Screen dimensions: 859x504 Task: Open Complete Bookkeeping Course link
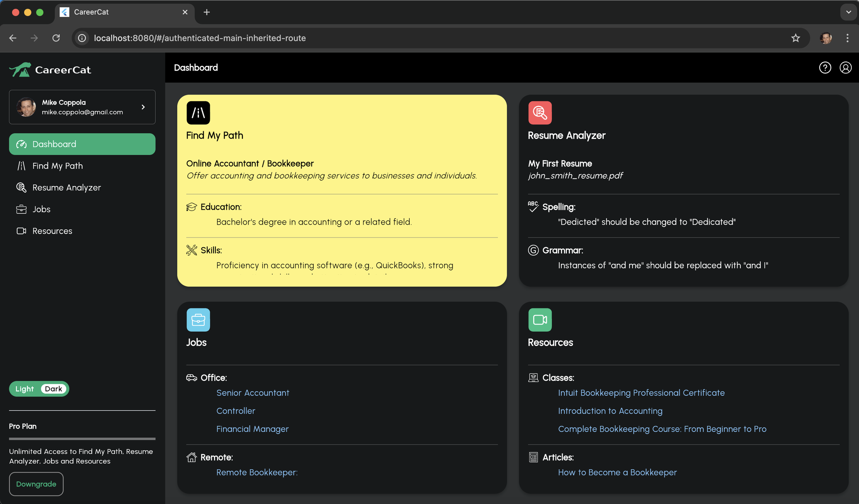click(x=662, y=429)
